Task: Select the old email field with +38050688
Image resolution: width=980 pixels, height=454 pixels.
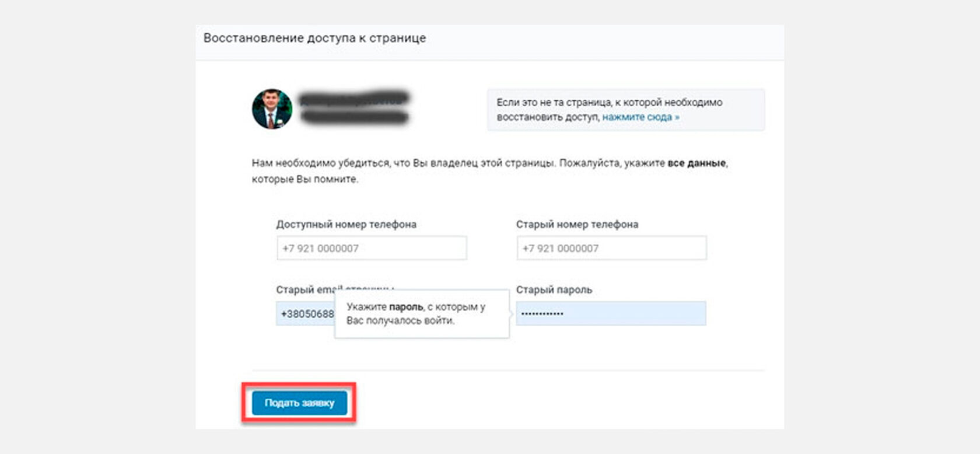Action: tap(306, 313)
